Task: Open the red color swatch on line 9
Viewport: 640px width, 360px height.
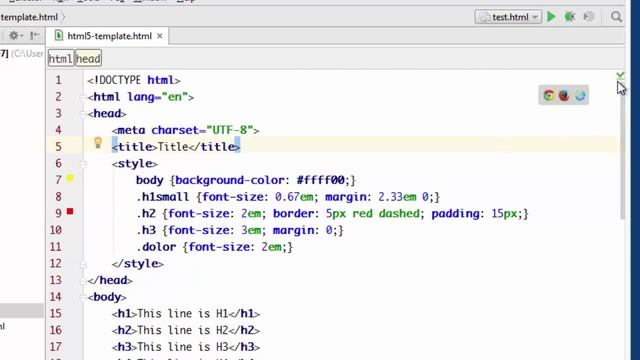Action: click(x=70, y=211)
